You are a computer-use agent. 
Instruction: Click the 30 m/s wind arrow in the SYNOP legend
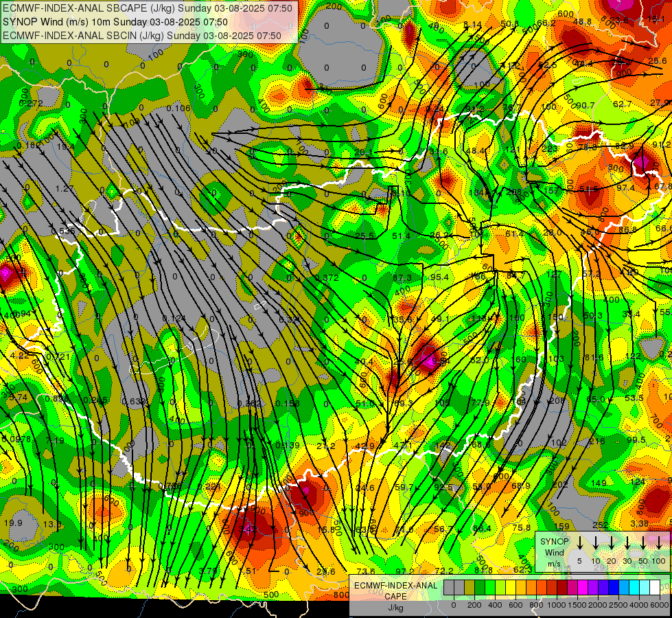(x=627, y=543)
